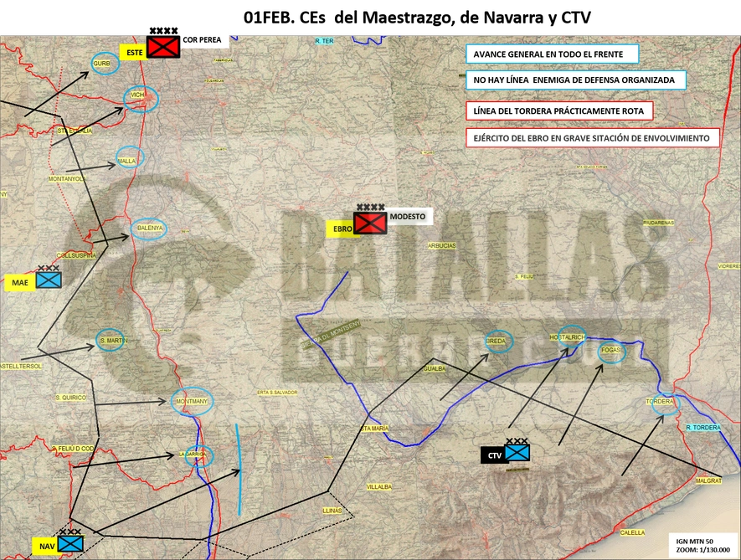Click the circled TORDERA town label
The image size is (741, 560).
[x=660, y=402]
